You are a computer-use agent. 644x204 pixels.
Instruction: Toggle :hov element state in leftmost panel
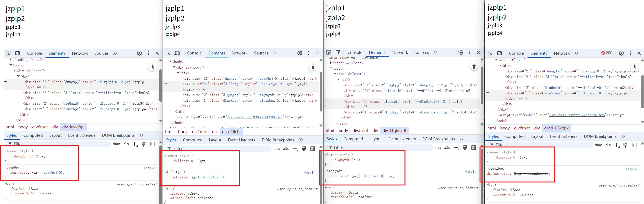(116, 144)
